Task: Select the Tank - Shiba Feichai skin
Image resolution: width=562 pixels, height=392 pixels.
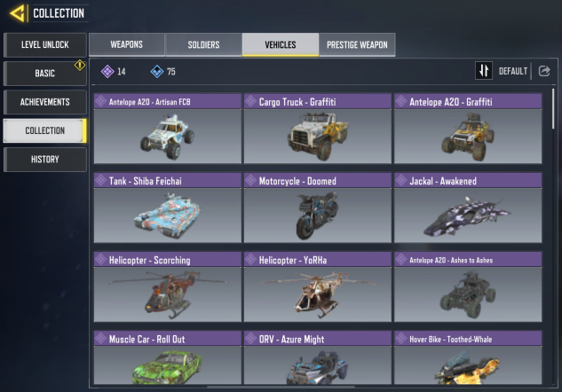Action: click(168, 208)
